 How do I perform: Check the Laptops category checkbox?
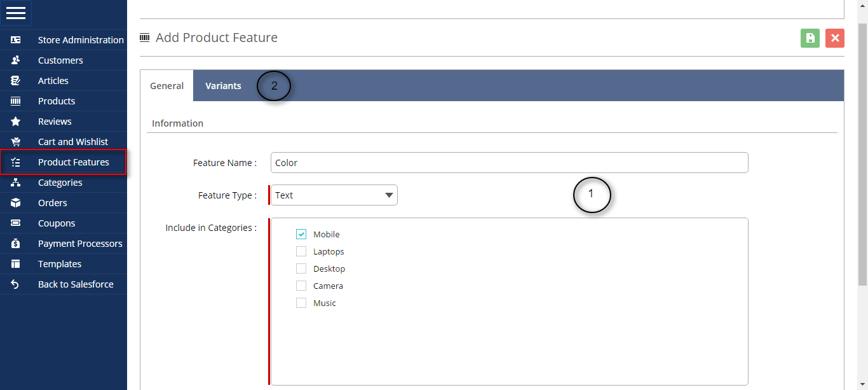301,251
